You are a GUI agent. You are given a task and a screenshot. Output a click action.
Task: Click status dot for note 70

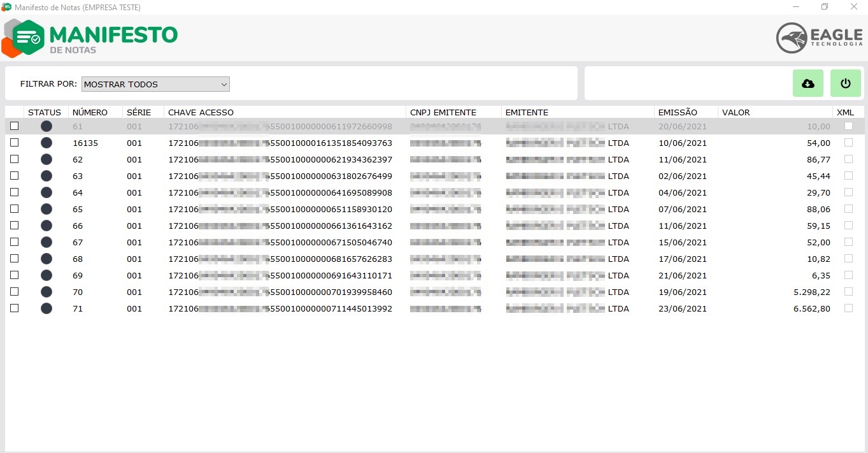[46, 292]
